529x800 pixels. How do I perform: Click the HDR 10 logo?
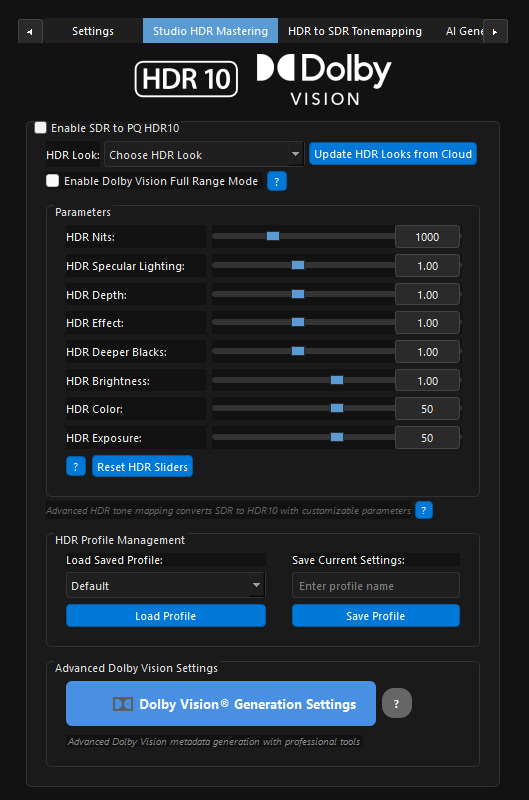click(186, 79)
